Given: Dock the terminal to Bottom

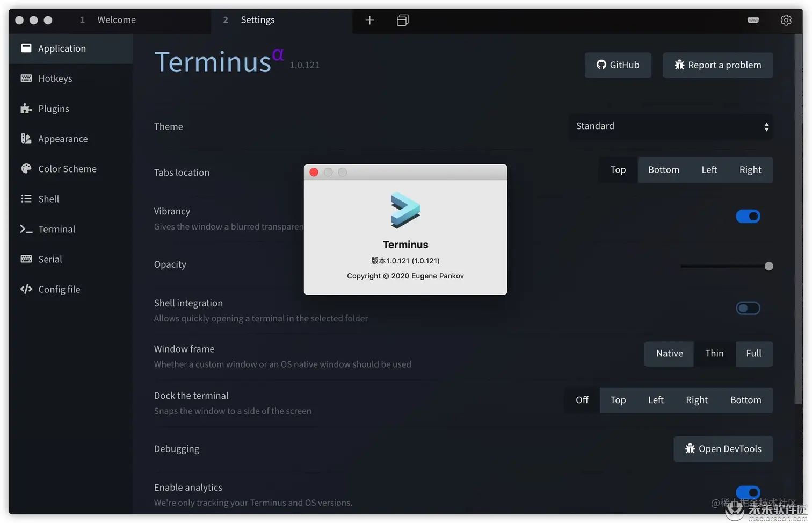Looking at the screenshot, I should pos(745,400).
